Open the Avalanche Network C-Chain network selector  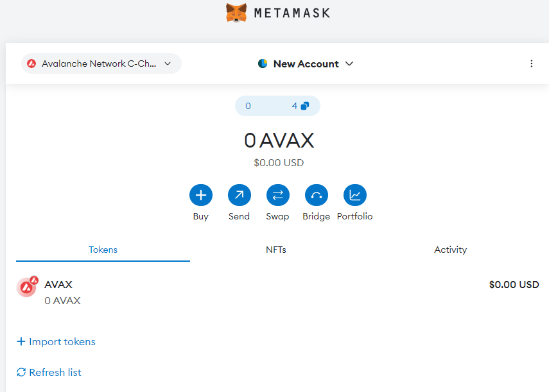coord(101,64)
